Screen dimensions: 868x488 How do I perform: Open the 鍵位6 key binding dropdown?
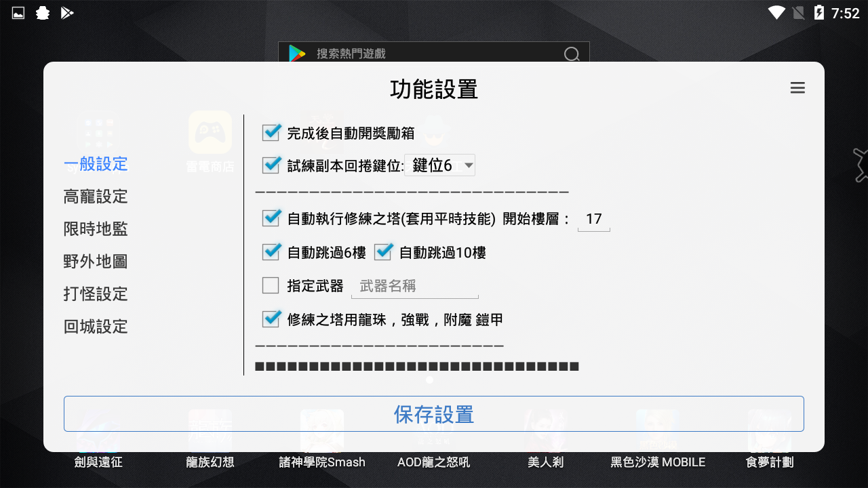tap(440, 165)
